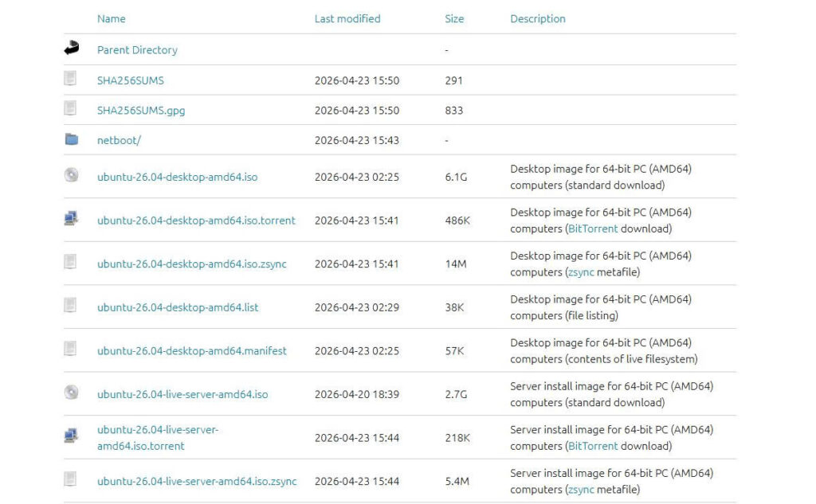Click the Parent Directory back-arrow icon
Viewport: 816px width, 504px height.
click(x=71, y=48)
